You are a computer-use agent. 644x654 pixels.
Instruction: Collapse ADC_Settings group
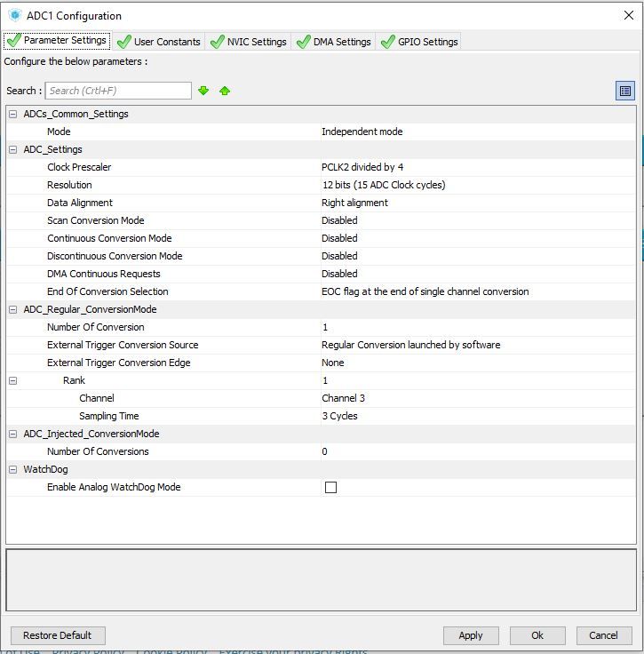click(13, 149)
